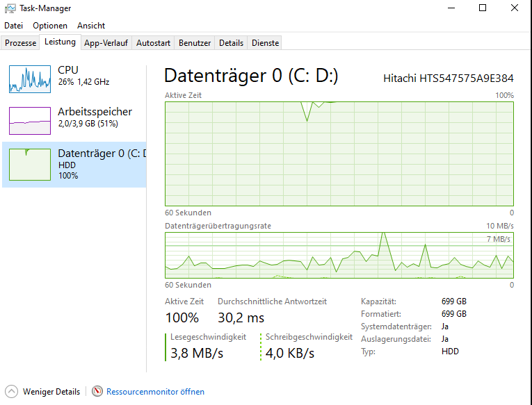The width and height of the screenshot is (532, 405).
Task: Click the Systemdatenträger label
Action: pos(396,327)
